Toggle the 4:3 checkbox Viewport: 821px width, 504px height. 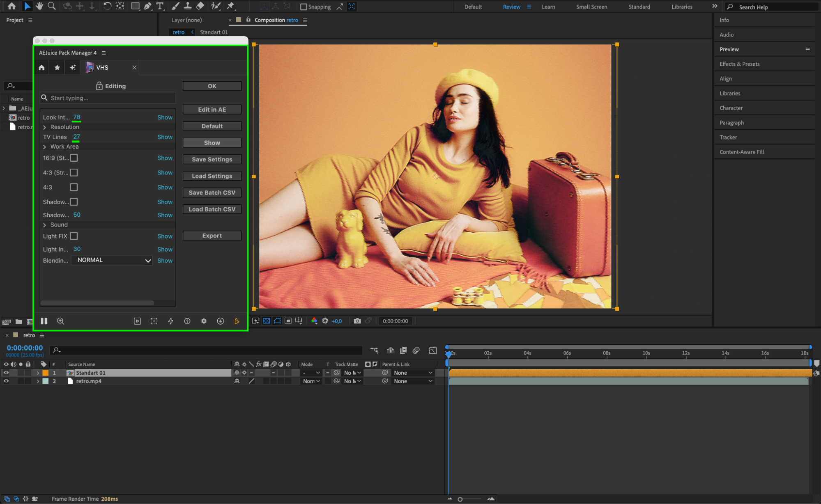click(74, 187)
